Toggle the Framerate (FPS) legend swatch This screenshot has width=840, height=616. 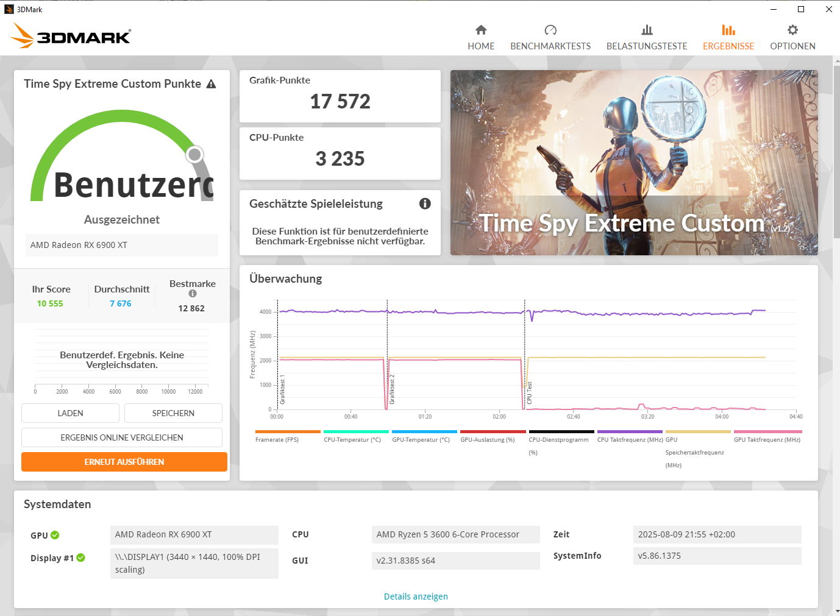pyautogui.click(x=288, y=431)
